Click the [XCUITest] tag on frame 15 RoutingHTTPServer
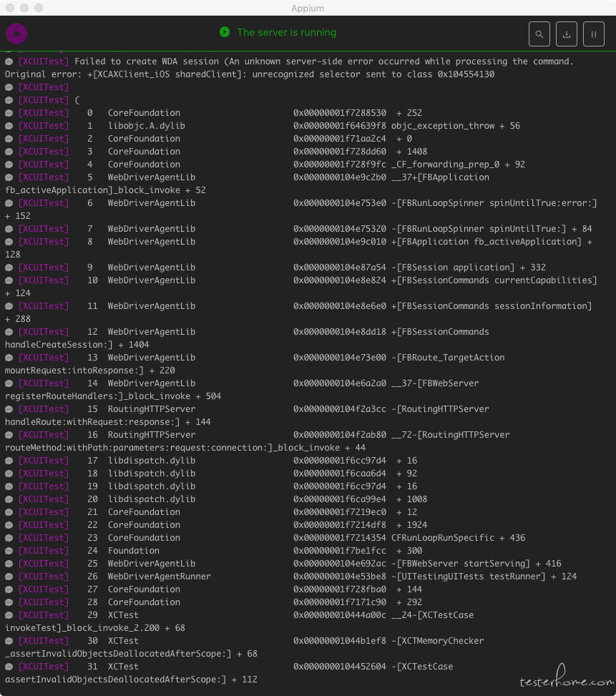616x696 pixels. (44, 409)
